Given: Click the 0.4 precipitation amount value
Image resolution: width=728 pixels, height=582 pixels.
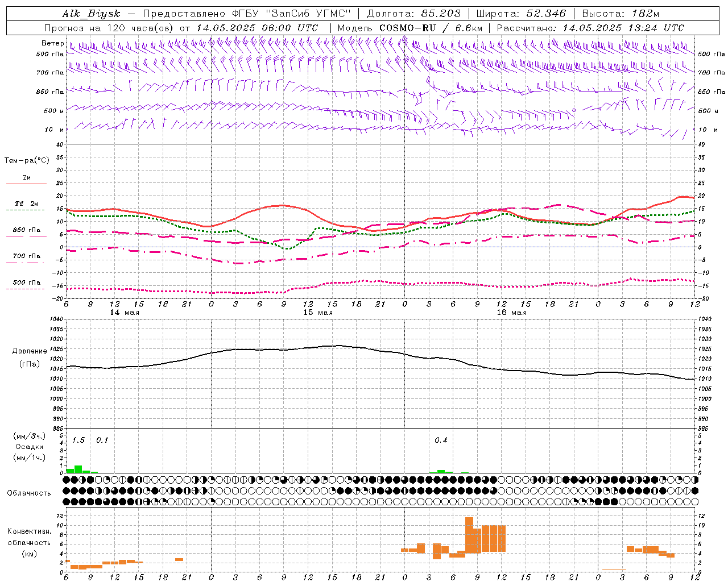Looking at the screenshot, I should 441,440.
